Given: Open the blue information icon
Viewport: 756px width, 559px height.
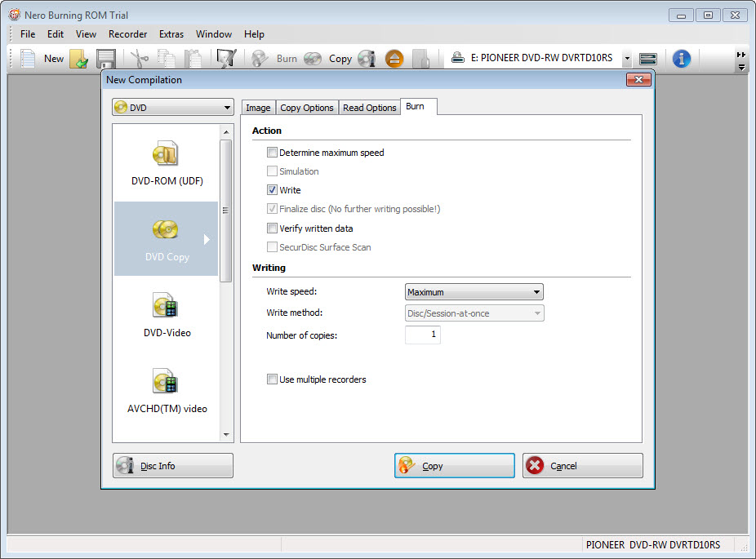Looking at the screenshot, I should point(681,59).
